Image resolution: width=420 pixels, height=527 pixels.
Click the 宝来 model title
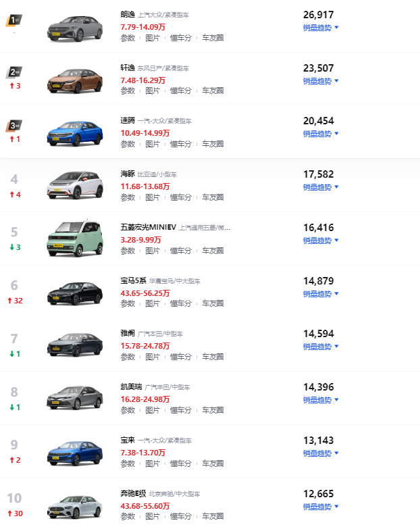coord(128,440)
